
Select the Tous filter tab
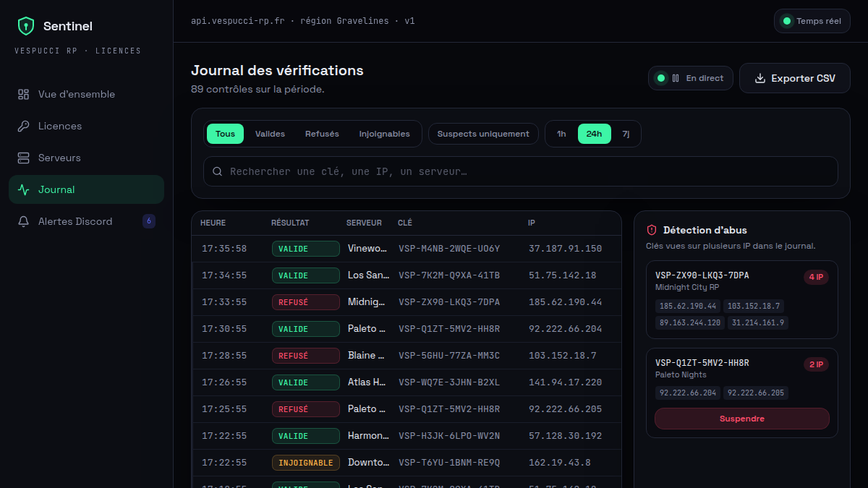(x=225, y=134)
